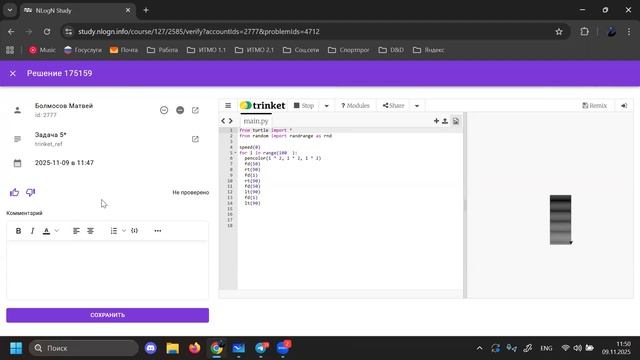Screen dimensions: 640x360
Task: Open the dropdown next to Stop
Action: pos(327,106)
